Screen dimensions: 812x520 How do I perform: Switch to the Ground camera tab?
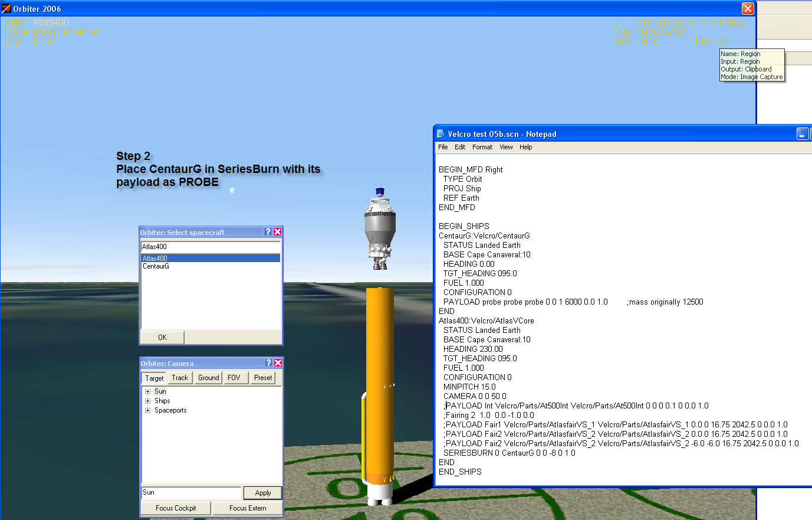coord(208,378)
